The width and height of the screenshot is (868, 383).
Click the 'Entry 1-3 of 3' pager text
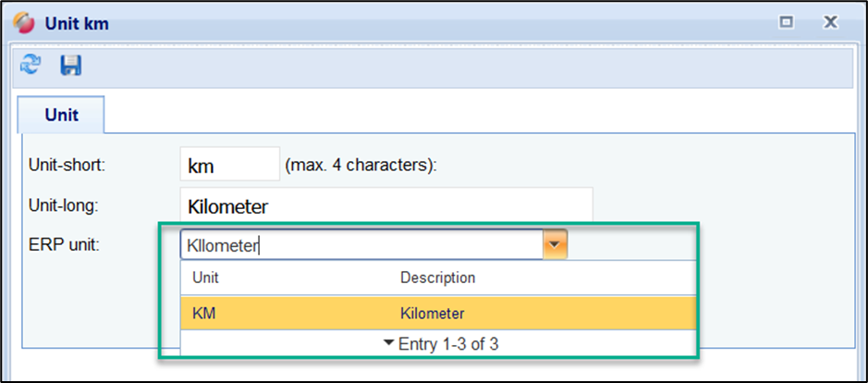[x=449, y=343]
